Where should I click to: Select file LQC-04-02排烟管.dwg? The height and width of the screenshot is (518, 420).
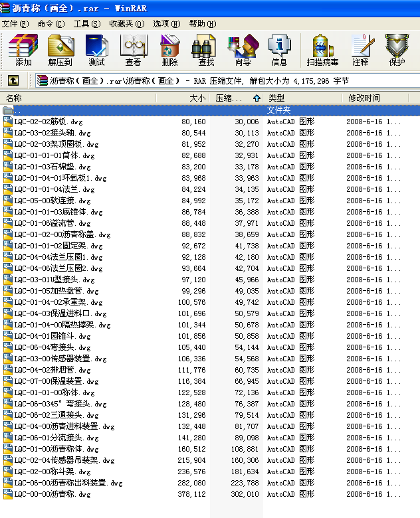coord(52,370)
